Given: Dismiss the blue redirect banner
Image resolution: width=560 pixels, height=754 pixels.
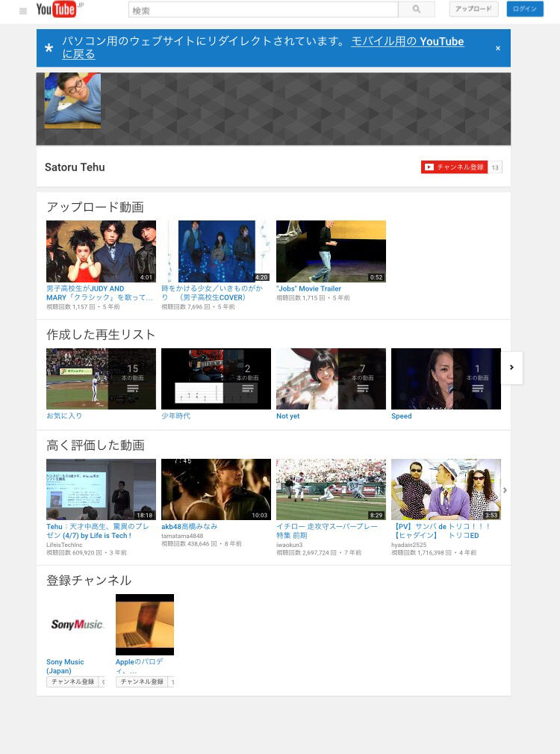Looking at the screenshot, I should pos(498,48).
